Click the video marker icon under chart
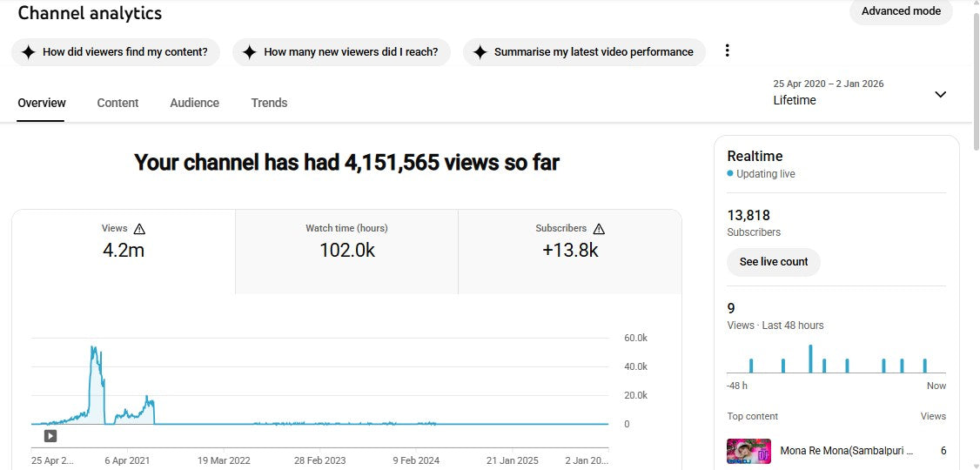This screenshot has width=980, height=470. (x=50, y=436)
